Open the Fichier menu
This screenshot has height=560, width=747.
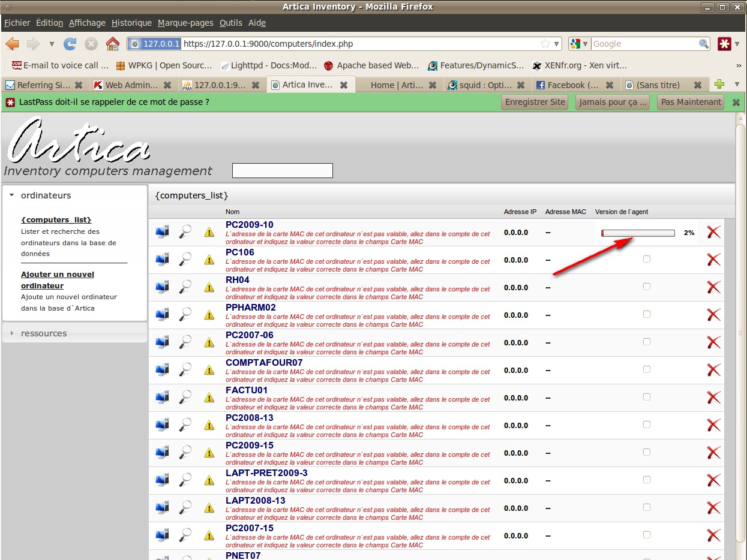pos(17,23)
